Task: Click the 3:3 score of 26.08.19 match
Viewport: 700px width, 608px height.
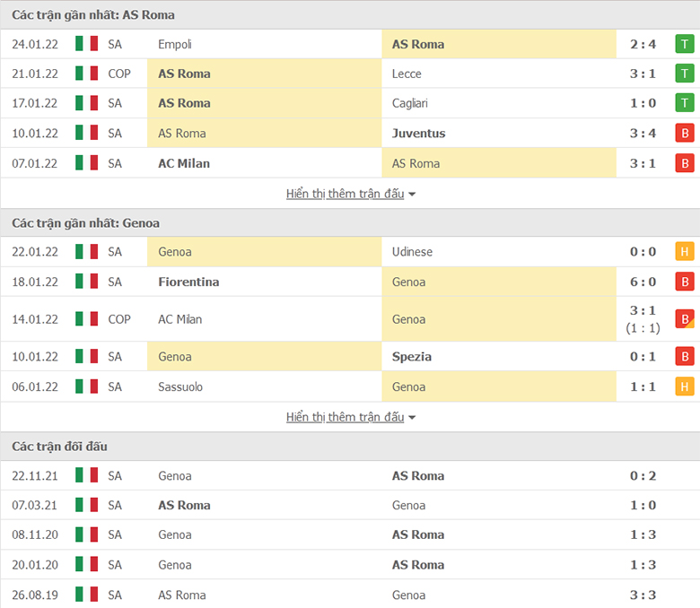Action: (x=643, y=595)
